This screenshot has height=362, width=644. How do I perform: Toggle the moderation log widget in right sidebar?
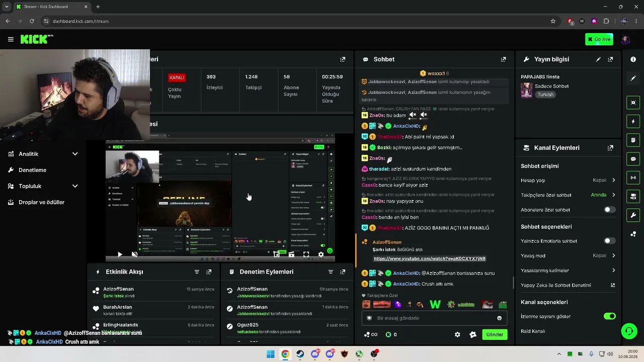click(633, 140)
